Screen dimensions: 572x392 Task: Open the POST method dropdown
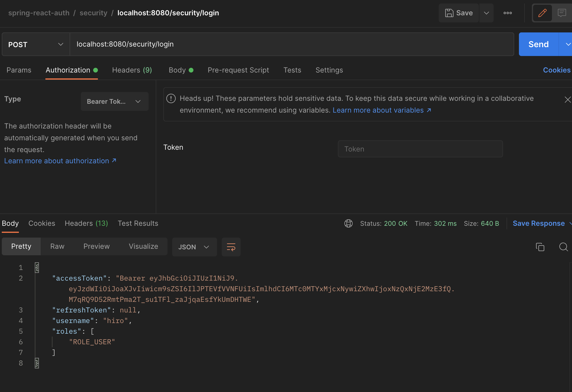point(36,45)
